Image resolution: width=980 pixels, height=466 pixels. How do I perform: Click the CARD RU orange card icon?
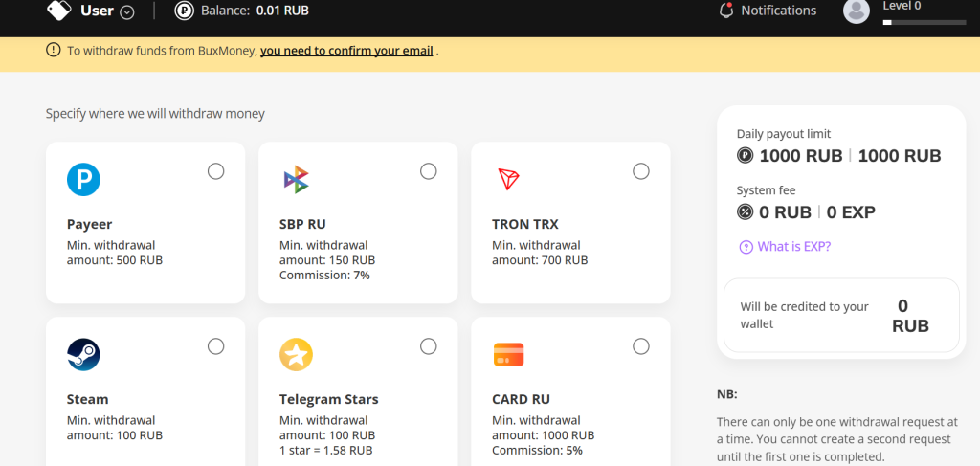point(508,354)
